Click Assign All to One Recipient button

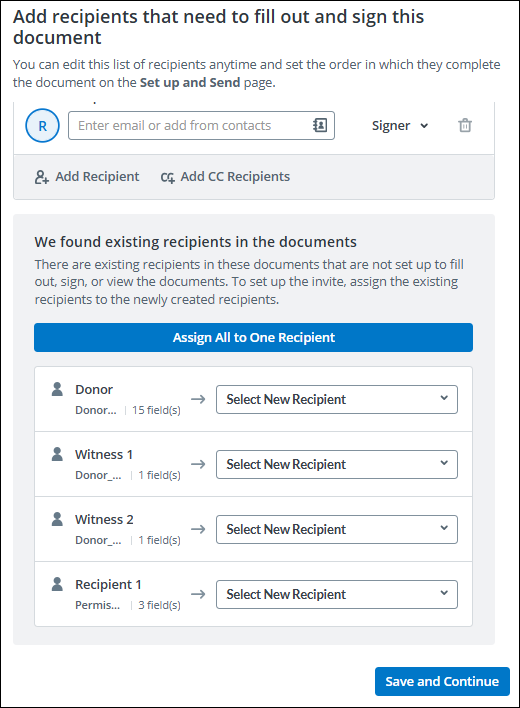pyautogui.click(x=253, y=337)
